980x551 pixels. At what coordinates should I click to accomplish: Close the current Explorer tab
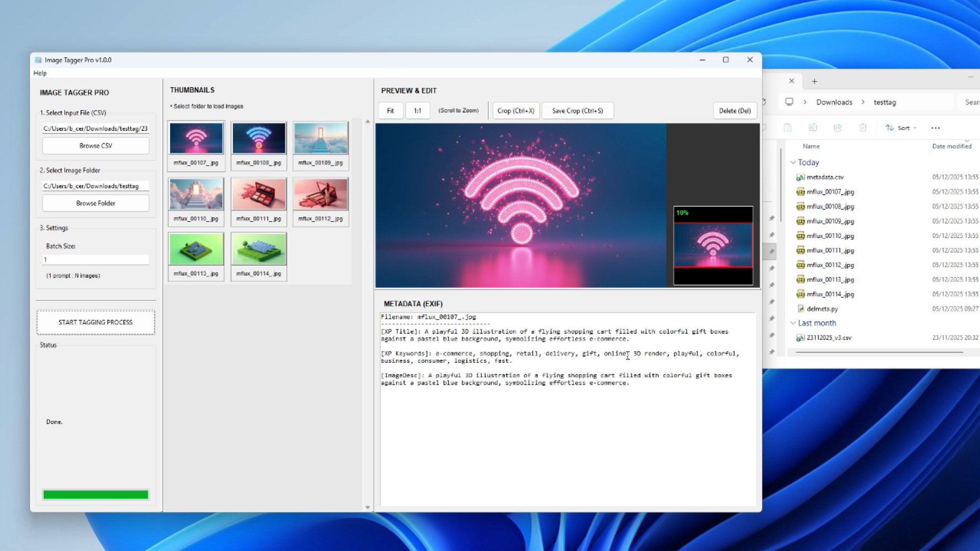pos(791,81)
